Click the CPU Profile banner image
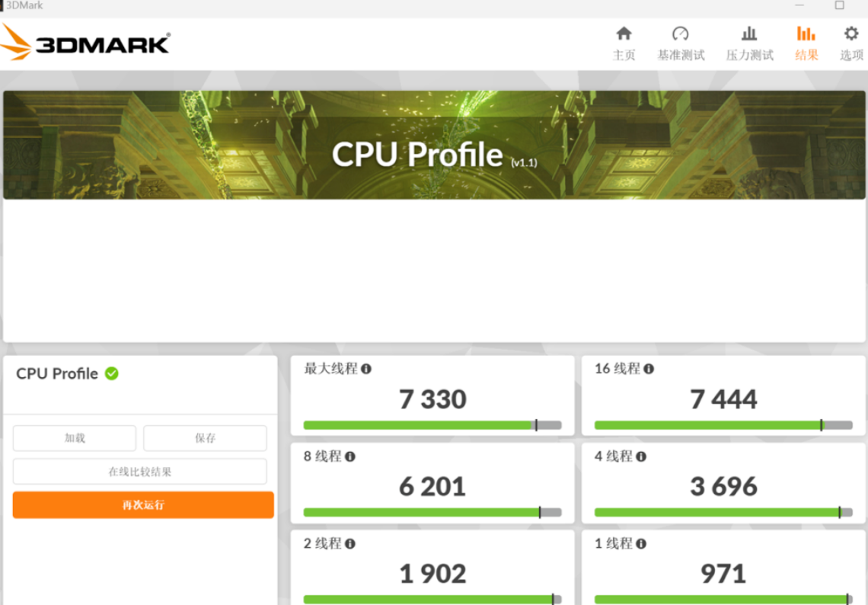 434,146
